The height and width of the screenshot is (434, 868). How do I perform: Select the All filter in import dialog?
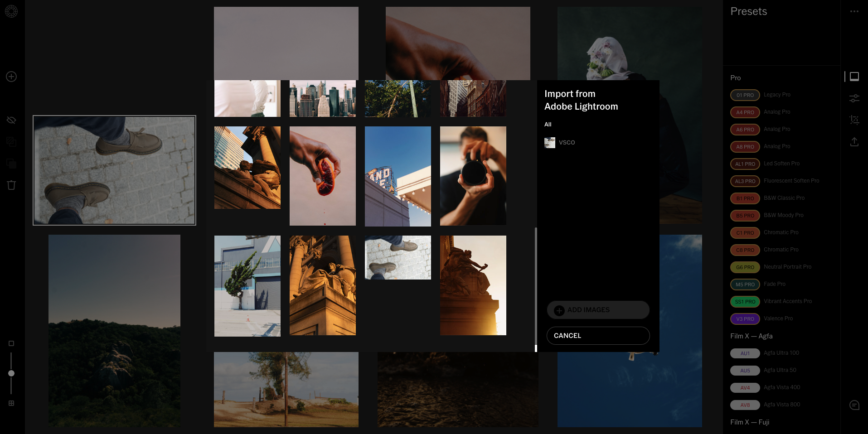548,125
